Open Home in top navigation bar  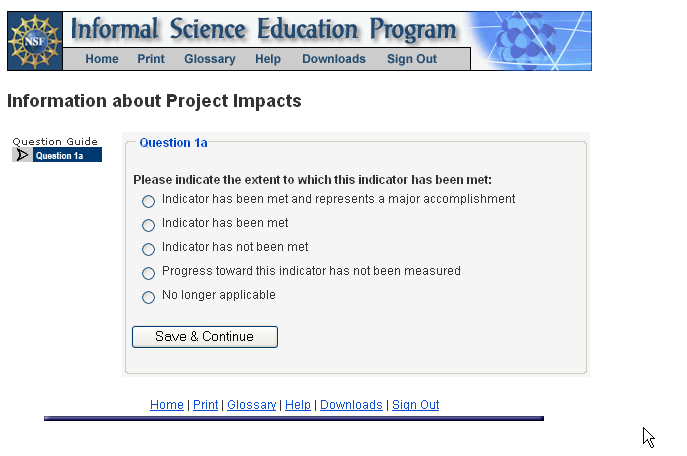(102, 59)
